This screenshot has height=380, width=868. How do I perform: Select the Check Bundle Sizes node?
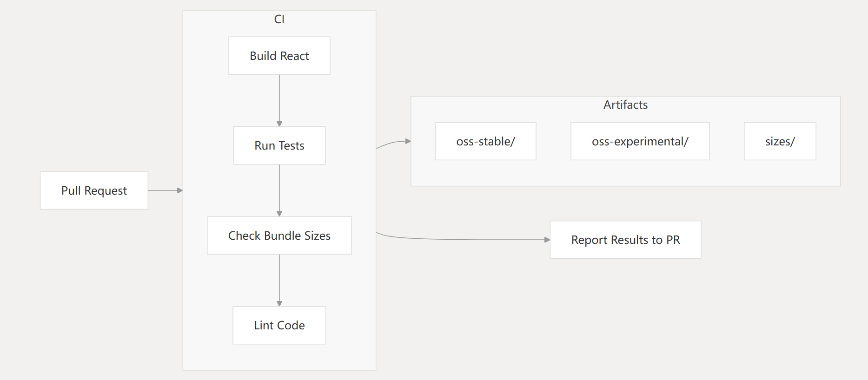279,236
